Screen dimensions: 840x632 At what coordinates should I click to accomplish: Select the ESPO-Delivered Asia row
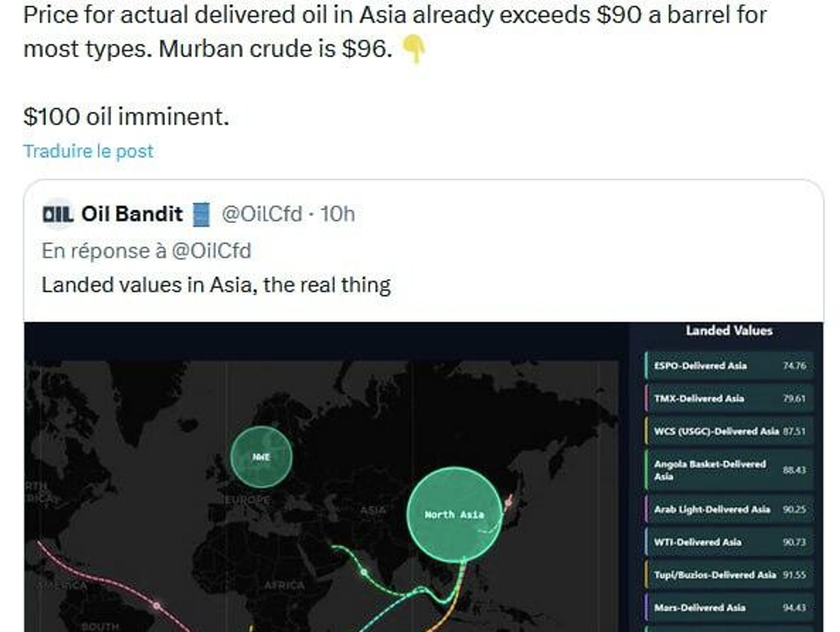(x=729, y=365)
